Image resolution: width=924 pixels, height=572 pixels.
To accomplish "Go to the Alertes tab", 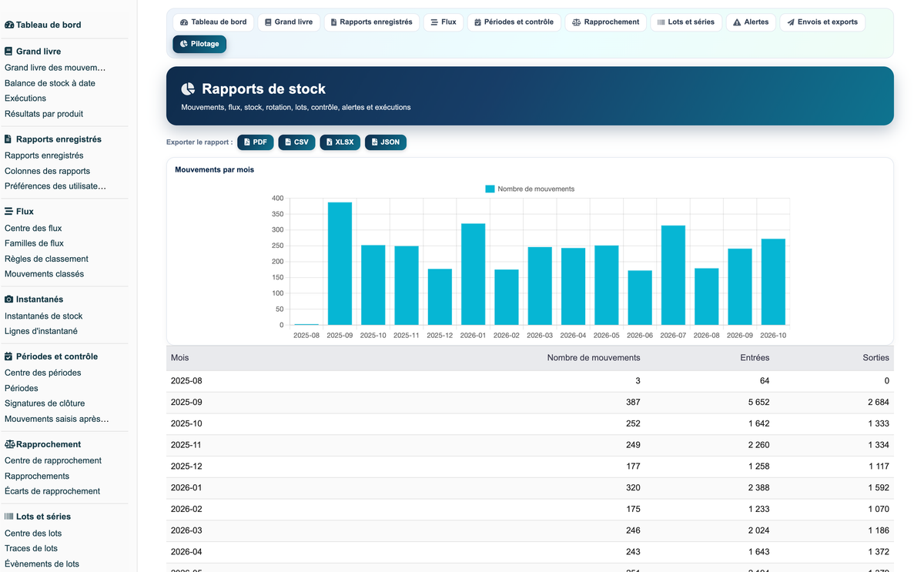I will 751,22.
